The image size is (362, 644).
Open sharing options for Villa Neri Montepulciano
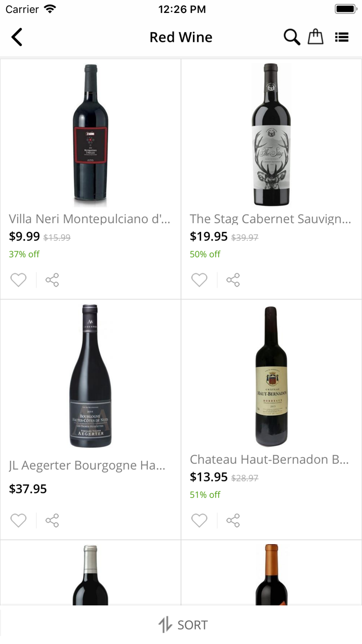pyautogui.click(x=52, y=280)
